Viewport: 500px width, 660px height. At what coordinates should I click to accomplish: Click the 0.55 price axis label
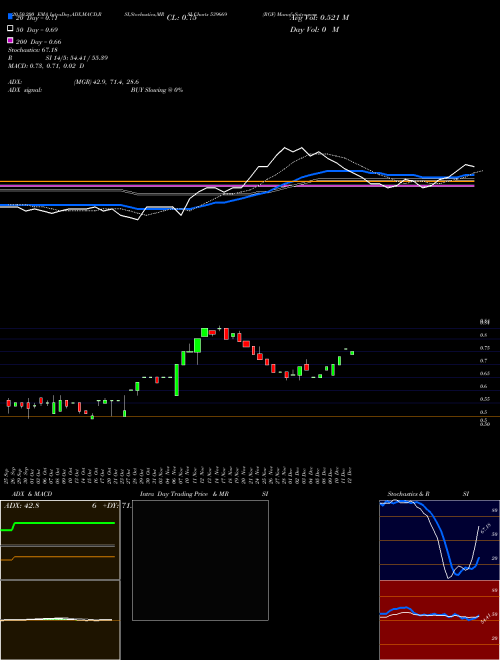tap(484, 399)
